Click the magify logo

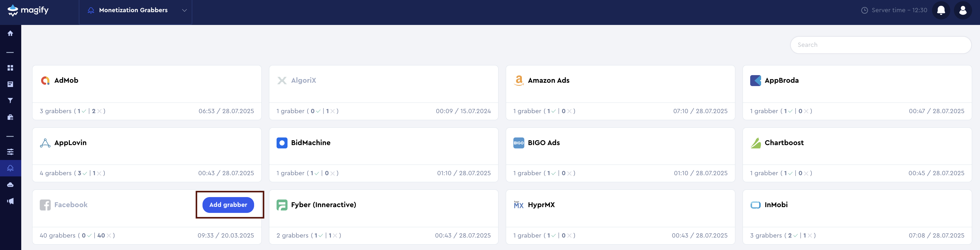[29, 10]
